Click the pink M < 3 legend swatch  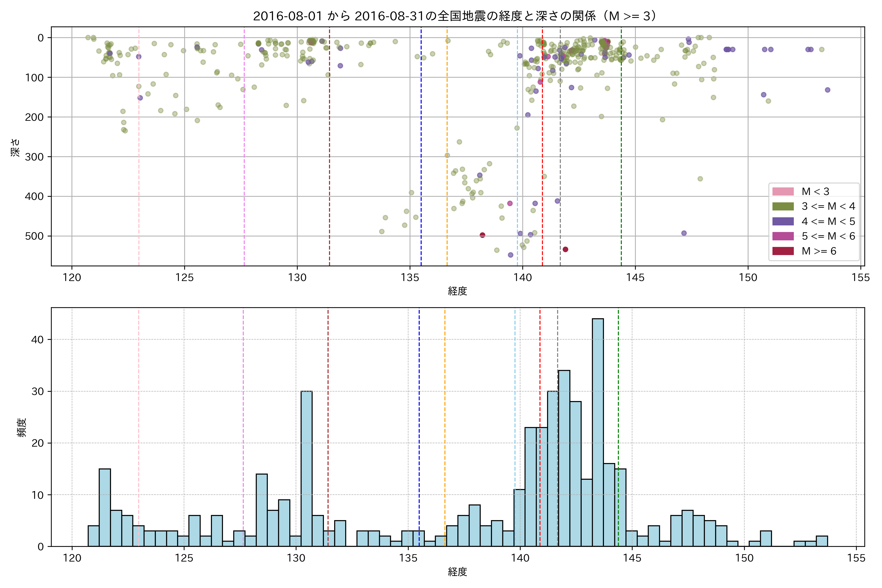(x=783, y=191)
